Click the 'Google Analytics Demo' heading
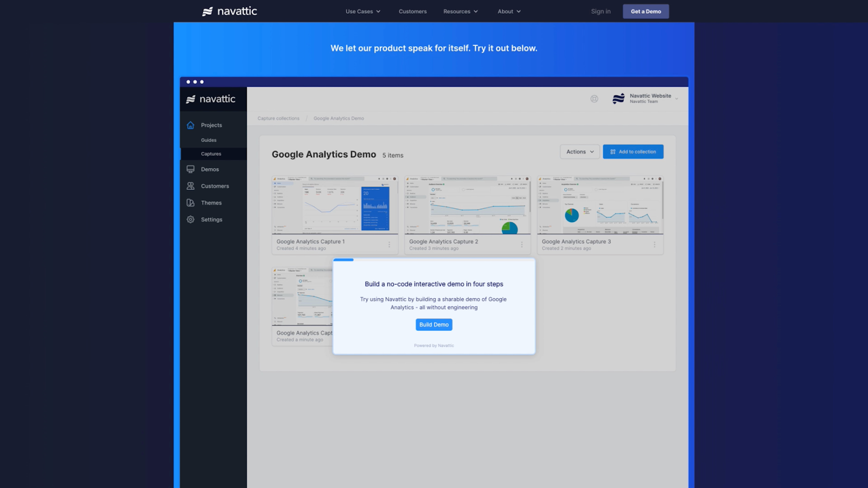868x488 pixels. [324, 155]
